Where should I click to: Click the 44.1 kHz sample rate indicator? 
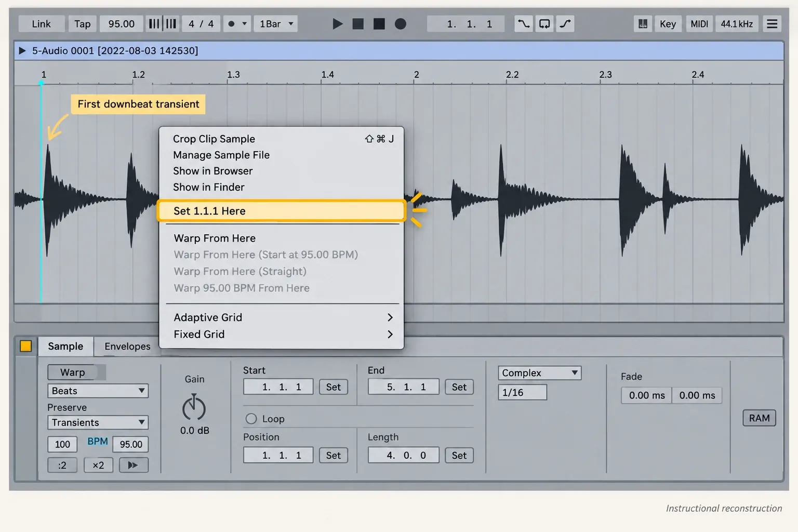[x=737, y=24]
